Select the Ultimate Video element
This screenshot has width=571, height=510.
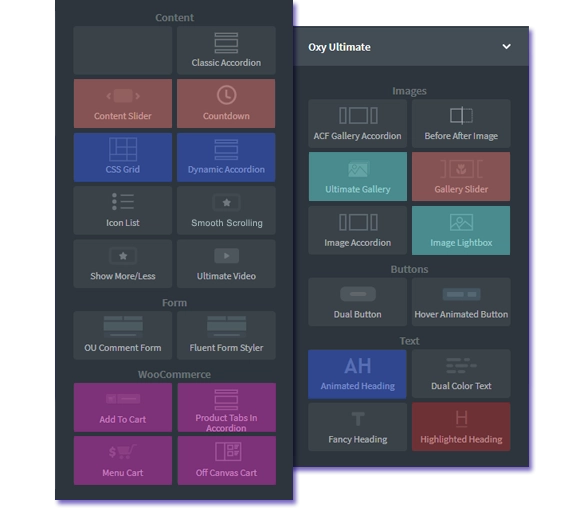(x=226, y=264)
